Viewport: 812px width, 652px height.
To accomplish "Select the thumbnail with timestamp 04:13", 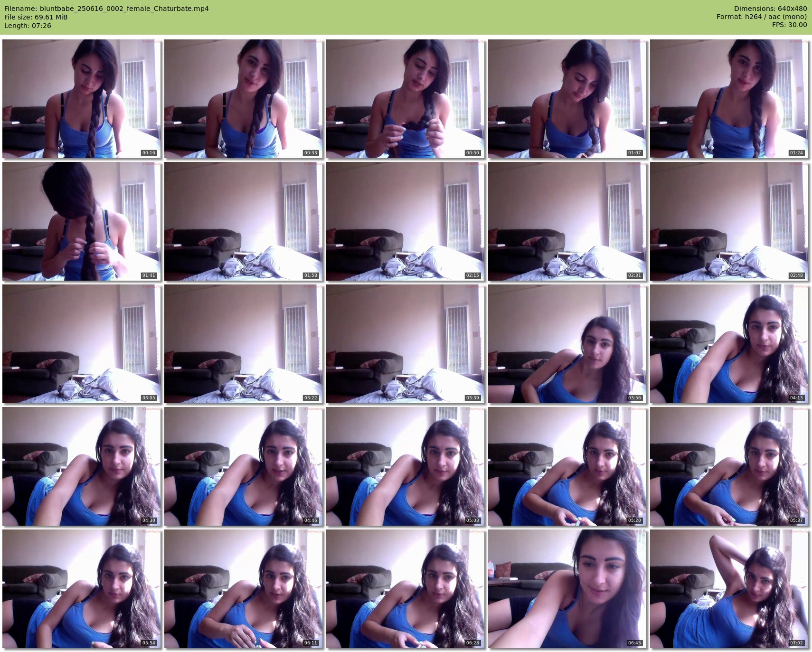I will (x=729, y=344).
